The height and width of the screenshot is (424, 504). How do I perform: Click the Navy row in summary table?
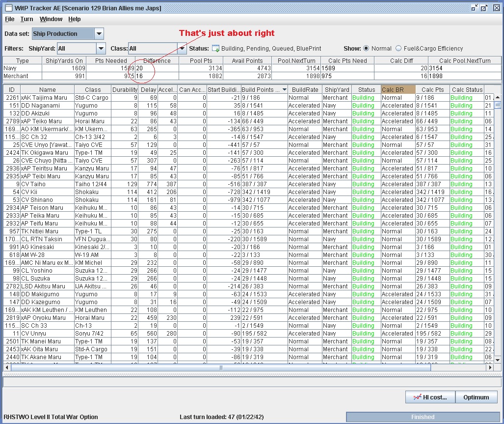coord(252,68)
